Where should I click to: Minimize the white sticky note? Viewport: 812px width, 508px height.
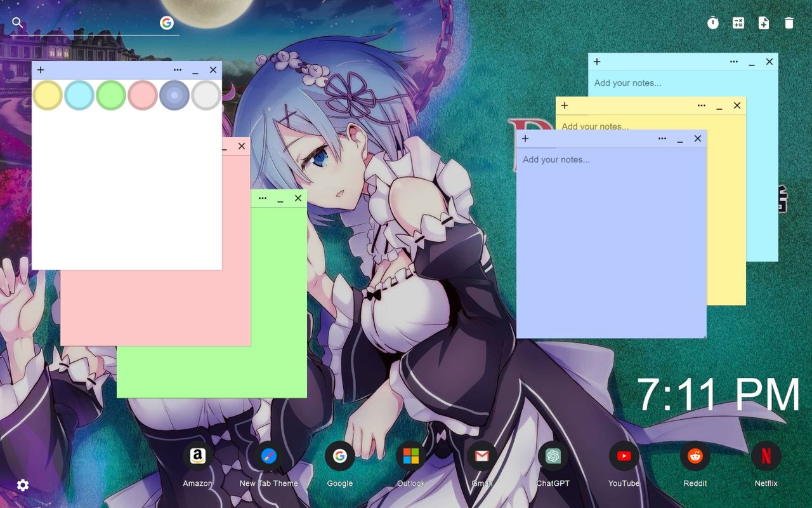coord(195,70)
